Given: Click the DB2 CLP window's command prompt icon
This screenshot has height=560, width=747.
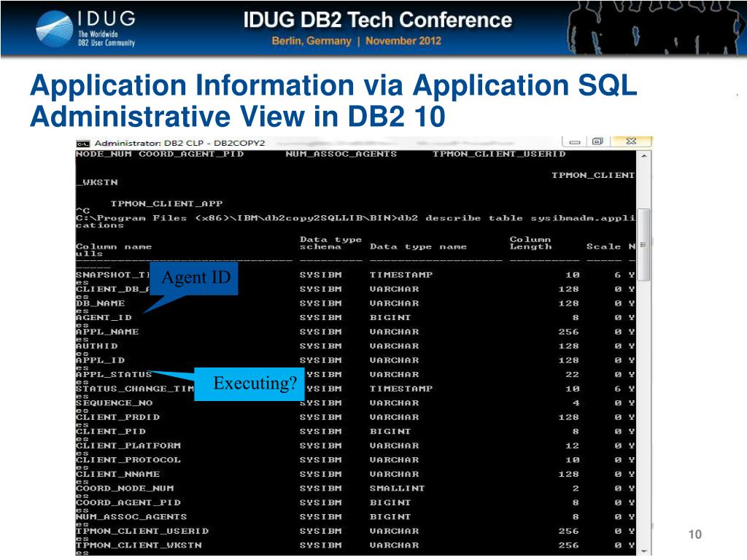Looking at the screenshot, I should (x=83, y=143).
